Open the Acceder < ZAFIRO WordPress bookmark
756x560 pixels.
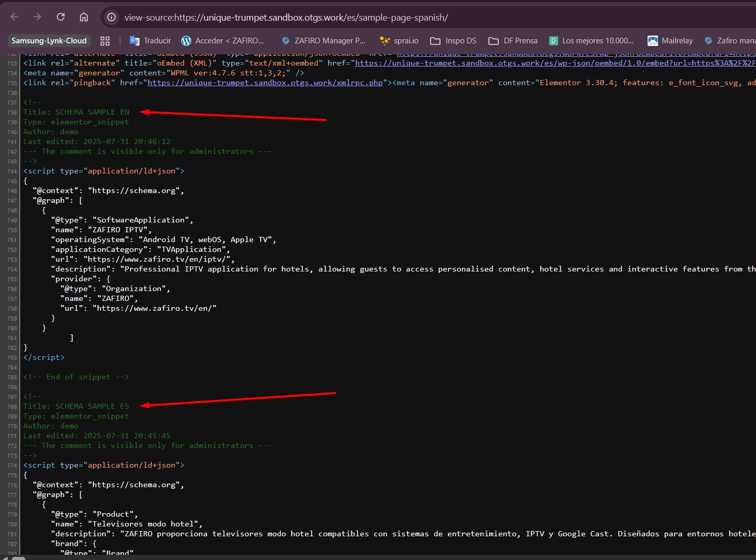click(x=223, y=41)
